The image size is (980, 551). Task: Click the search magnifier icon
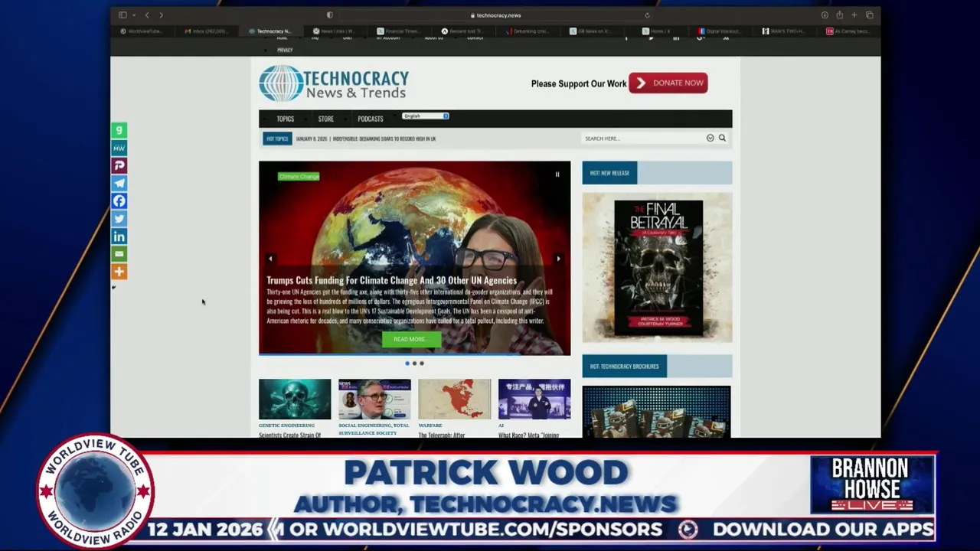[722, 138]
